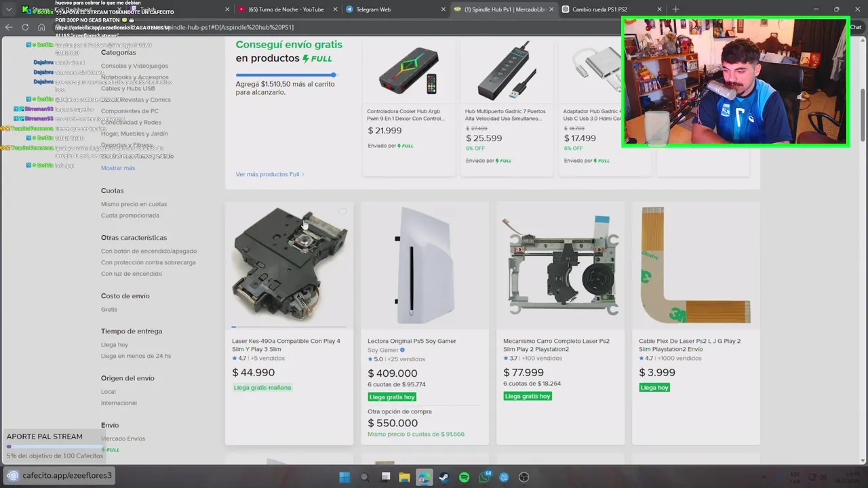
Task: Filter Con botón de encendido/apagado
Action: [x=149, y=251]
